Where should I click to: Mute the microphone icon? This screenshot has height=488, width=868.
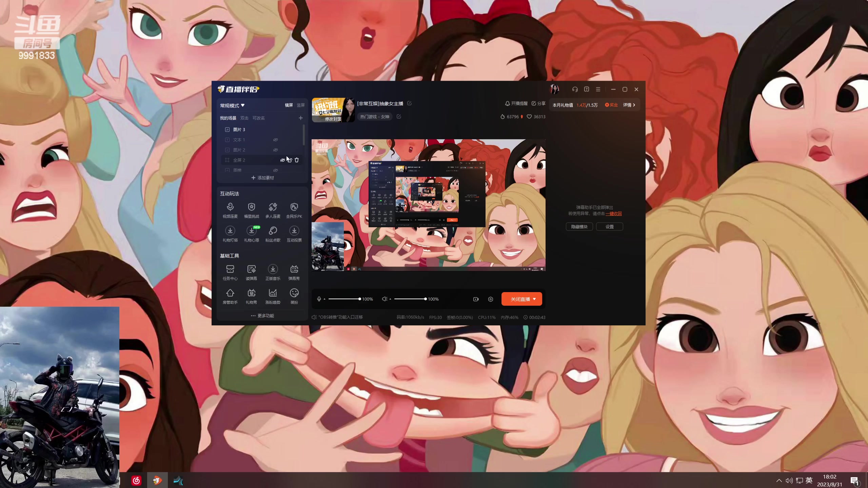click(319, 299)
